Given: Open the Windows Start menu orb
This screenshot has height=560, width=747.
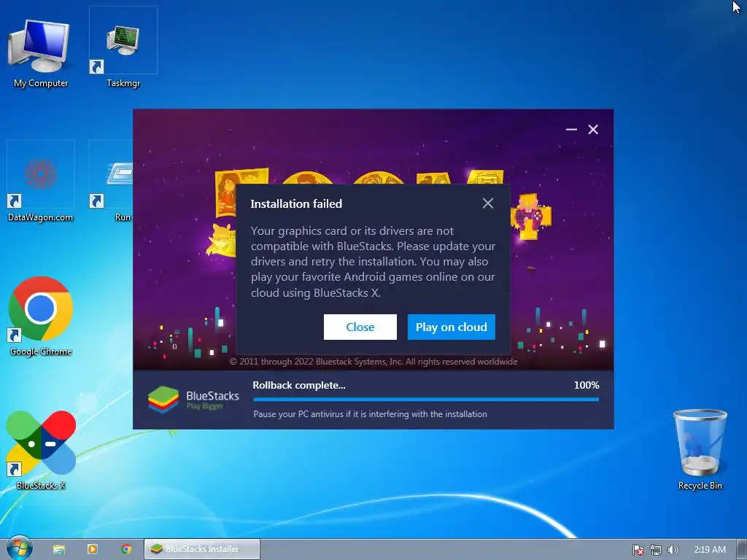Looking at the screenshot, I should 20,548.
